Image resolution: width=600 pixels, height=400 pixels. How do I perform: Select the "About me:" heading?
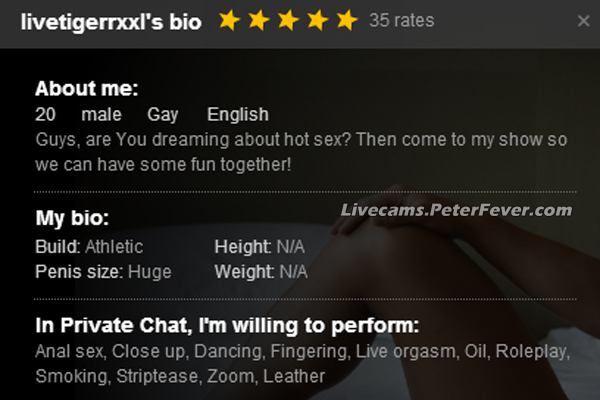click(x=86, y=88)
